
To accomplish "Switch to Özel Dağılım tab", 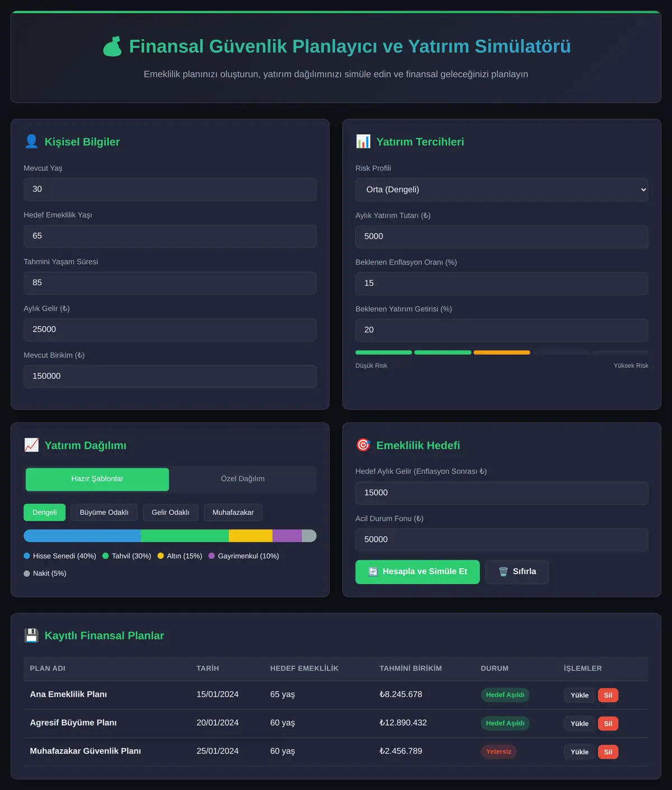I will pos(242,479).
